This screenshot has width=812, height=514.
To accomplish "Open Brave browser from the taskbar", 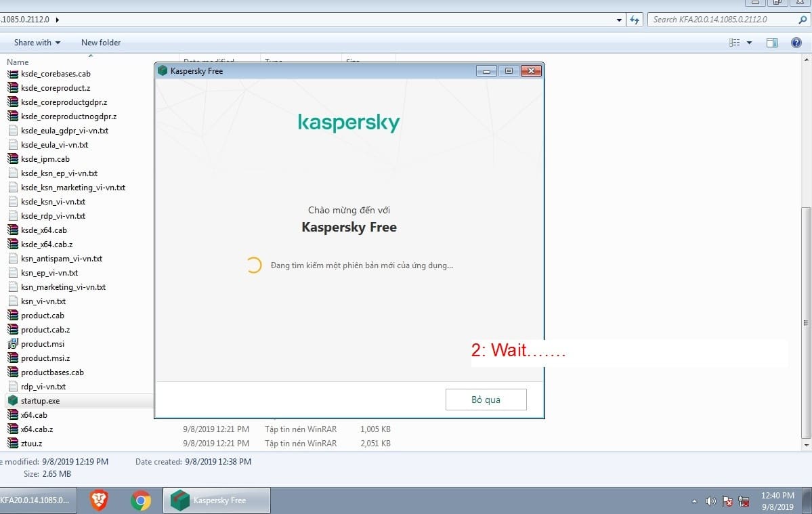I will pos(99,500).
